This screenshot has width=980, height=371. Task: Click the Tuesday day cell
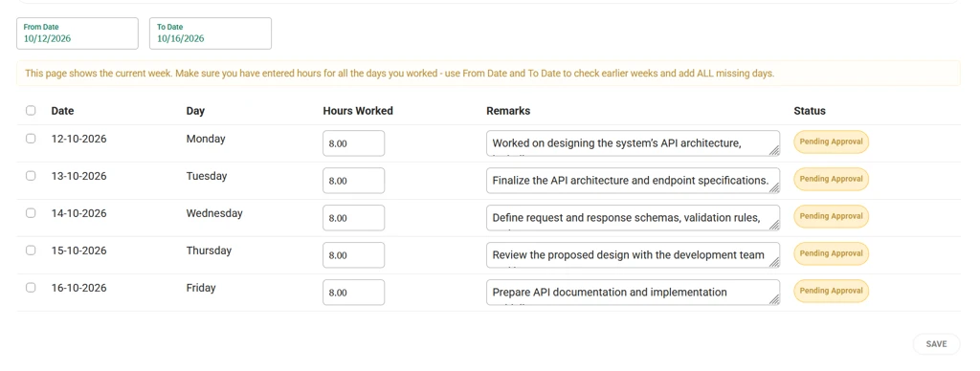207,176
